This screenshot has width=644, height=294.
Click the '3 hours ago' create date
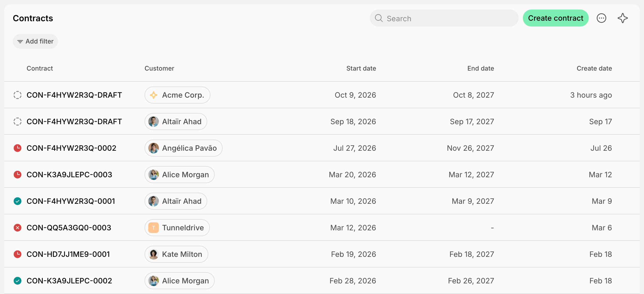591,95
